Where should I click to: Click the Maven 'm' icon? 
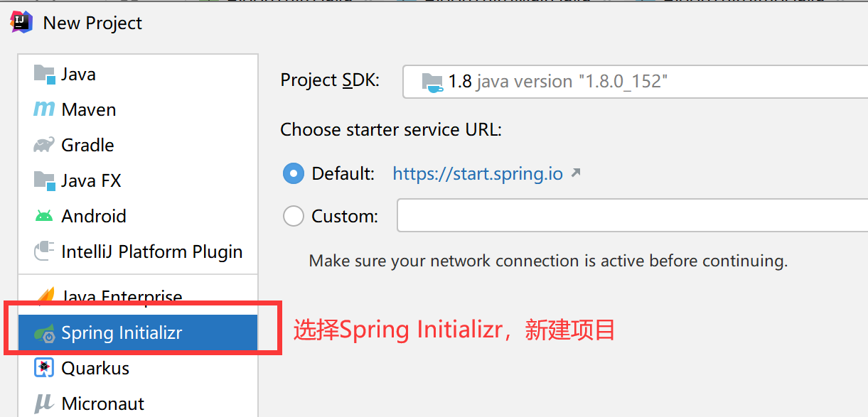[44, 109]
